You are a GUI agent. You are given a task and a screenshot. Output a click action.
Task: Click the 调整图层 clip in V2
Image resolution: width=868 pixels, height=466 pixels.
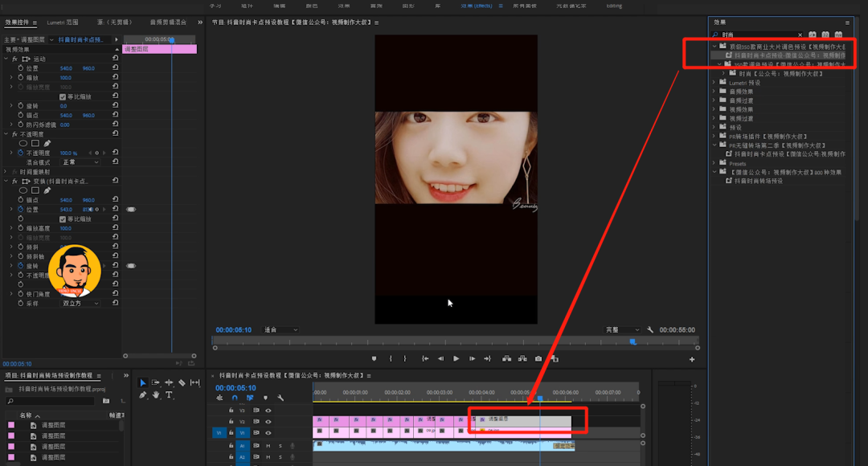[x=523, y=421]
